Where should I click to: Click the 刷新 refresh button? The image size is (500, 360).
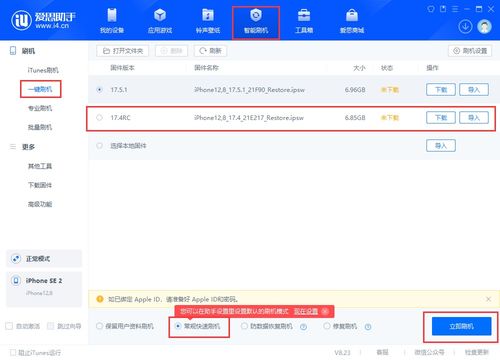coord(210,51)
